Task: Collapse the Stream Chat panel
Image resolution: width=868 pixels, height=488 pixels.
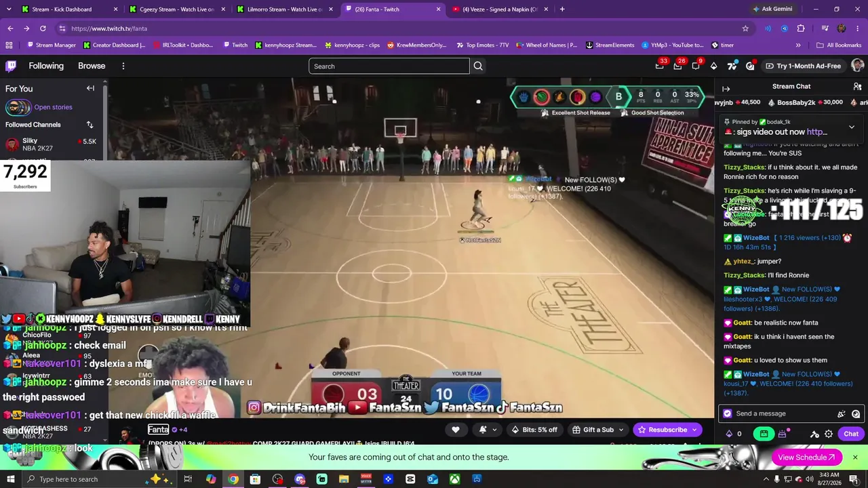Action: coord(726,89)
